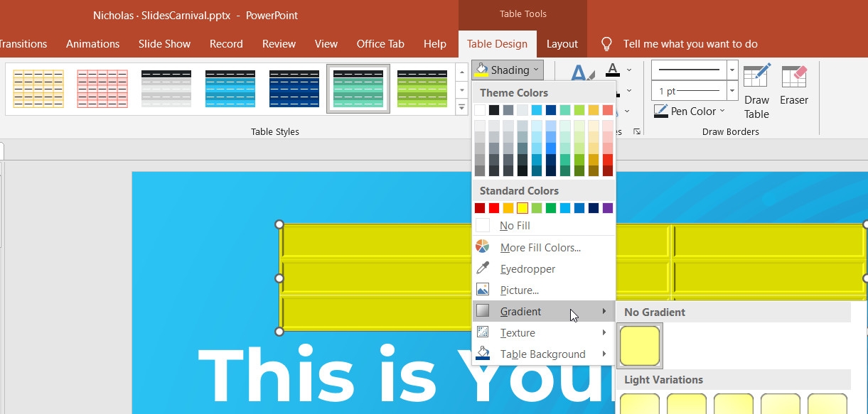The height and width of the screenshot is (414, 868).
Task: Expand the Table Styles gallery More arrow
Action: (x=461, y=107)
